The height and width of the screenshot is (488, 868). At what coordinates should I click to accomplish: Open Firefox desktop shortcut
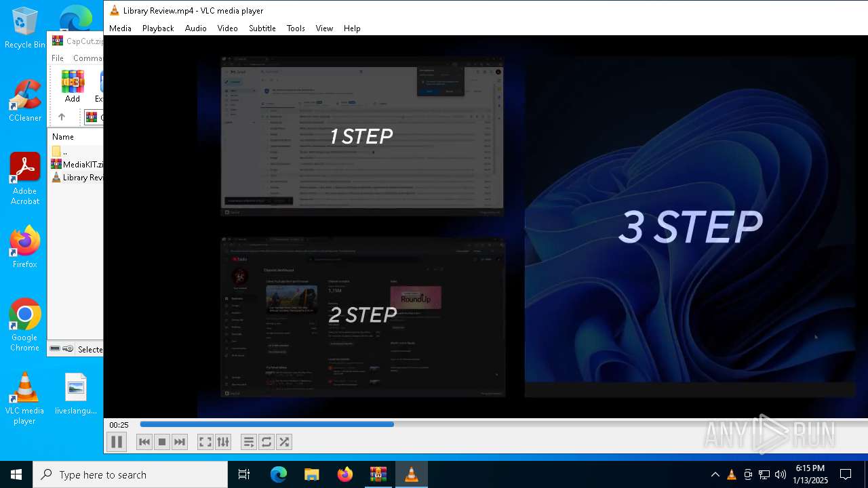[x=25, y=247]
